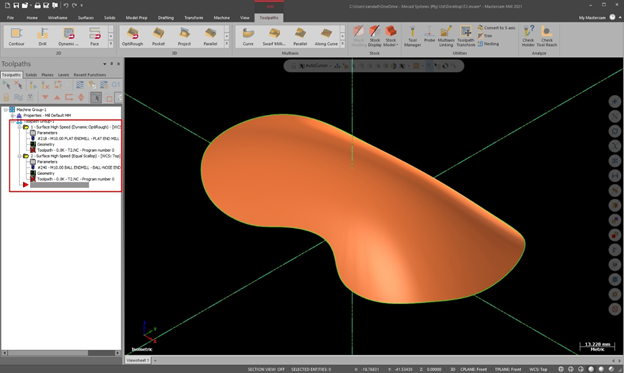Expand the 2D toolpath gallery
Viewport: 624px width, 373px height.
point(111,44)
